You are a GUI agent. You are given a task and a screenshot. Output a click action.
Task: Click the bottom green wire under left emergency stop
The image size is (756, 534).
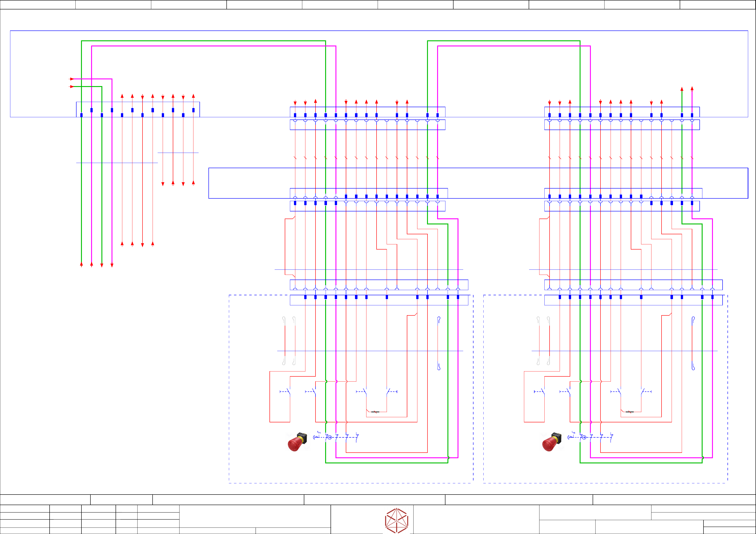tap(387, 463)
